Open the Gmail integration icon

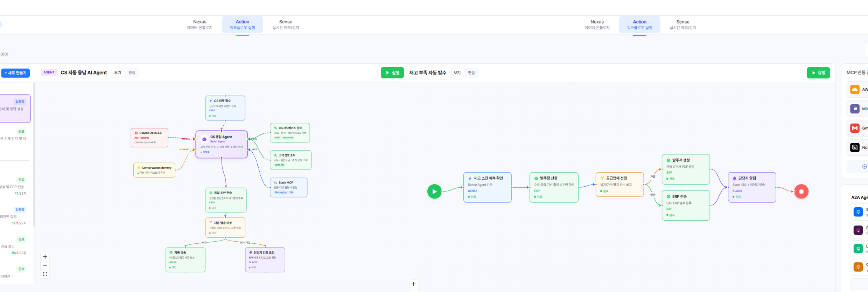click(x=855, y=128)
